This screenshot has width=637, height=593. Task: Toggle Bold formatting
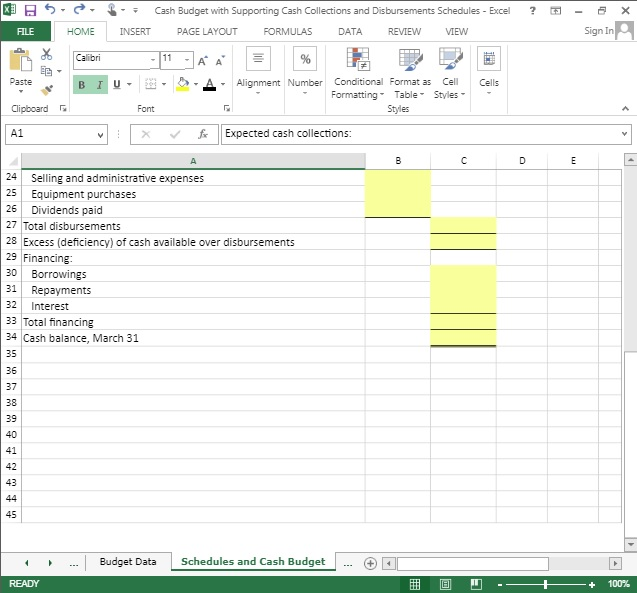click(x=82, y=84)
